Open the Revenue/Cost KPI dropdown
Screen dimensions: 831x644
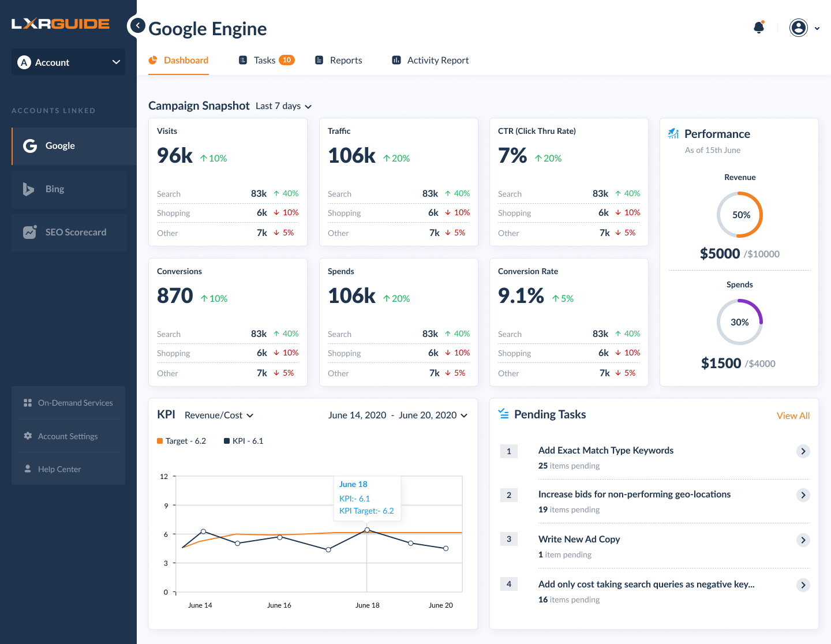pyautogui.click(x=219, y=415)
